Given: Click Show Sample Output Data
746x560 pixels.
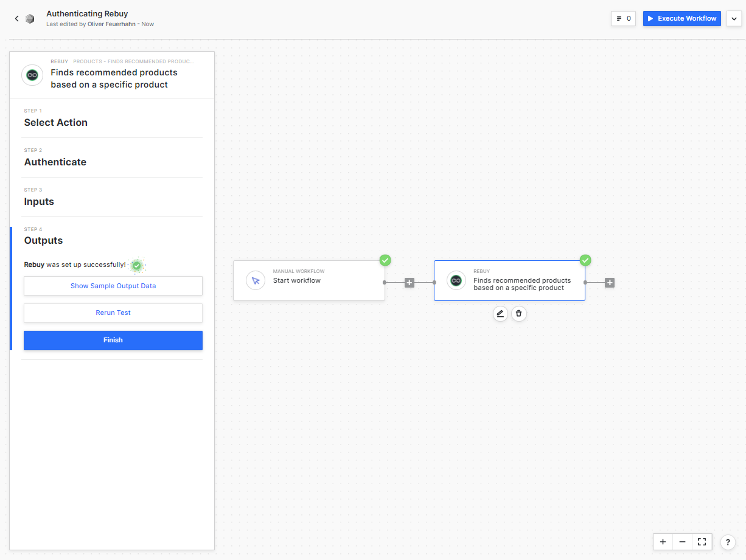Looking at the screenshot, I should click(113, 286).
